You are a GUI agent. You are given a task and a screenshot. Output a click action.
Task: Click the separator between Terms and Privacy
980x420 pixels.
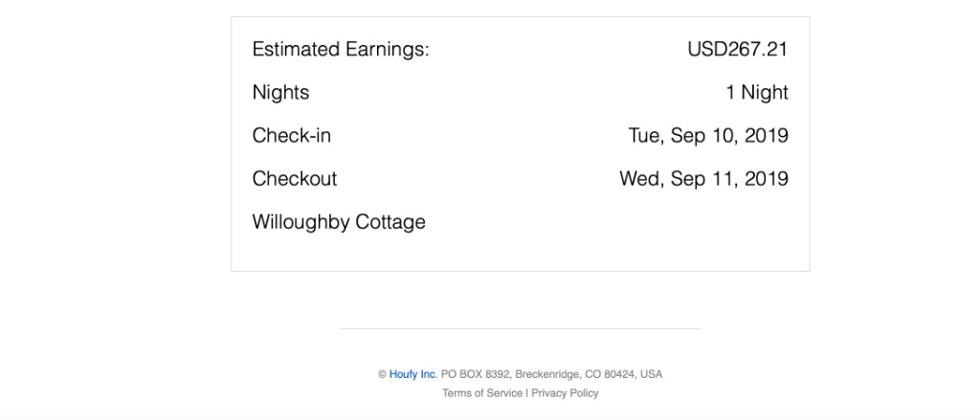coord(527,393)
